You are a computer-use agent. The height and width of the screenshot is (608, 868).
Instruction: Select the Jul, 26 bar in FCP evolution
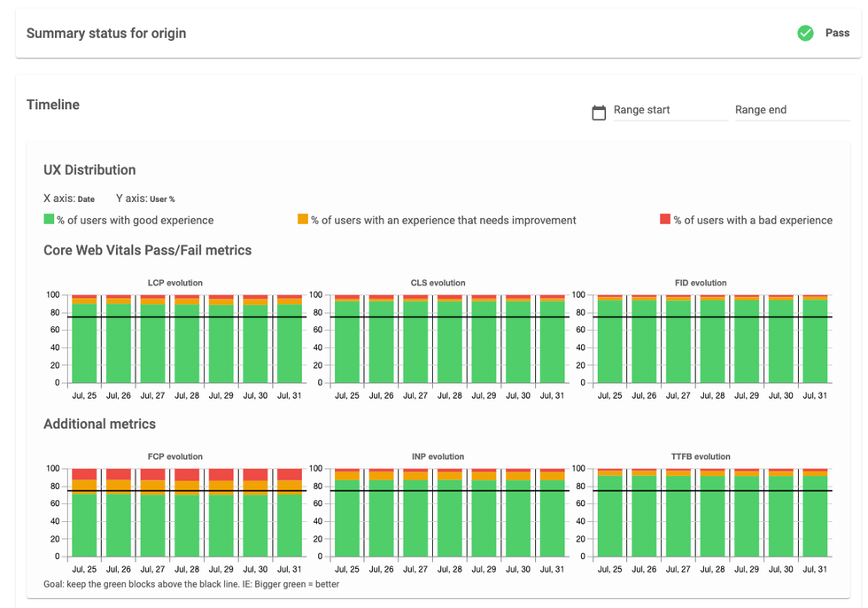(x=119, y=523)
